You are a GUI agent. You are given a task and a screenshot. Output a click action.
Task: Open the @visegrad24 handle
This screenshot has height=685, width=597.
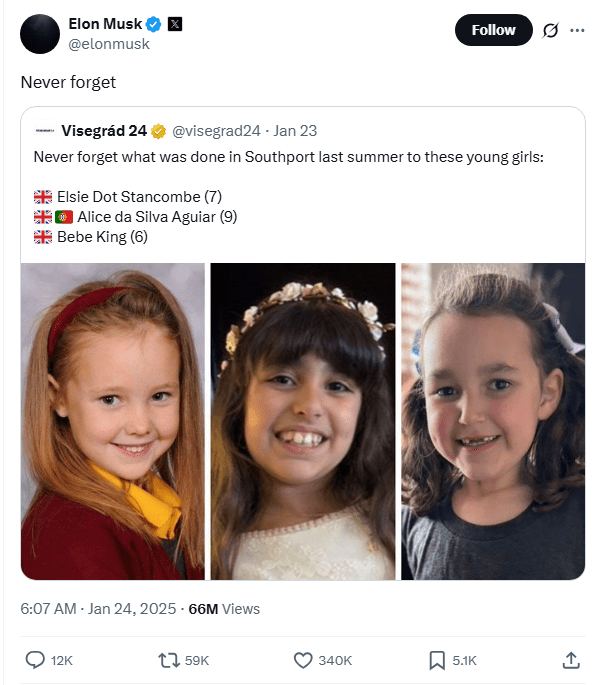click(216, 131)
